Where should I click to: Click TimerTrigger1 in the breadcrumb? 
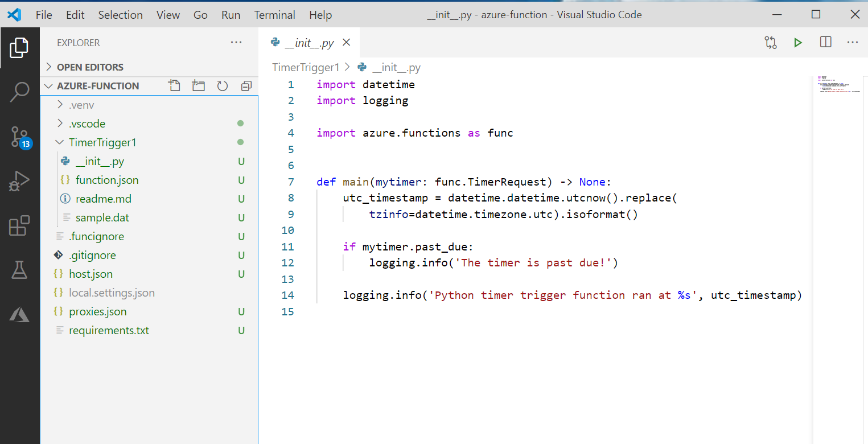306,67
